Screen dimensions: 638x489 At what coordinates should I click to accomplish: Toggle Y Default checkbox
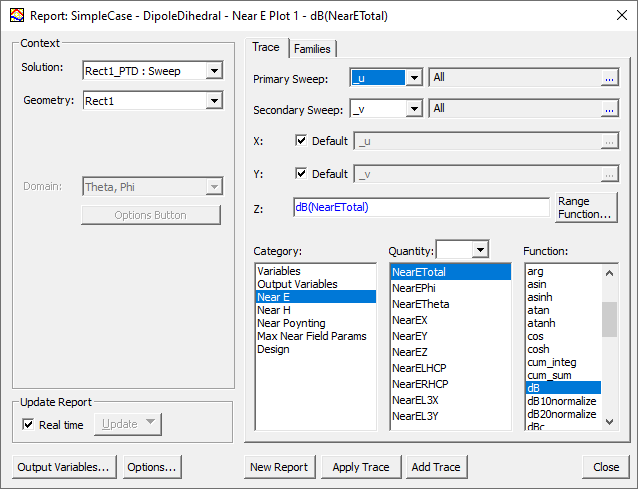[301, 174]
